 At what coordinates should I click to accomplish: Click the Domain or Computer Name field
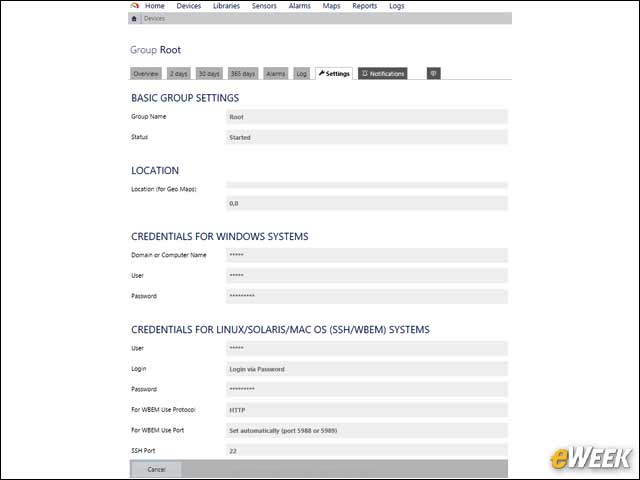(367, 255)
